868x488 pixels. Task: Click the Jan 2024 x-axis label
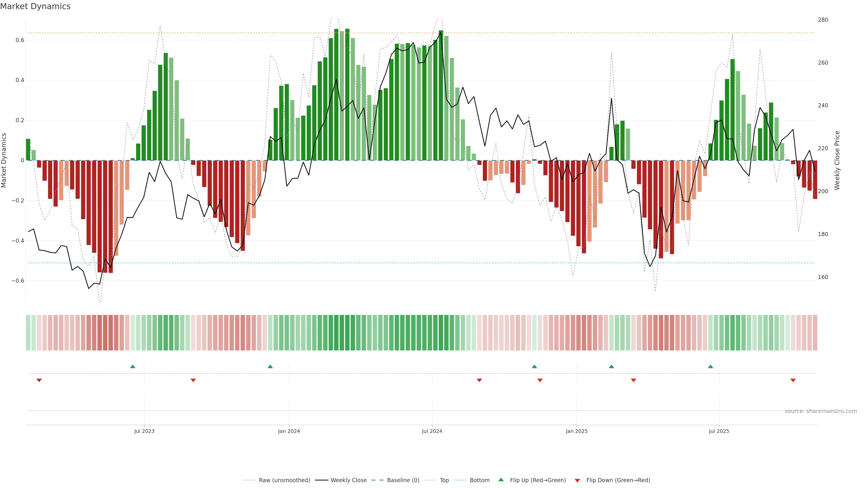pos(289,431)
